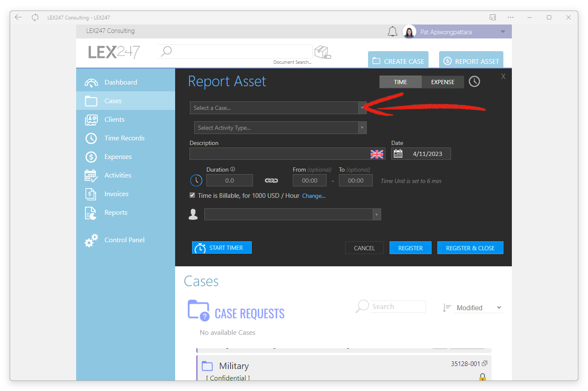Open the user selection dropdown
Viewport: 588px width, 391px height.
pos(376,214)
